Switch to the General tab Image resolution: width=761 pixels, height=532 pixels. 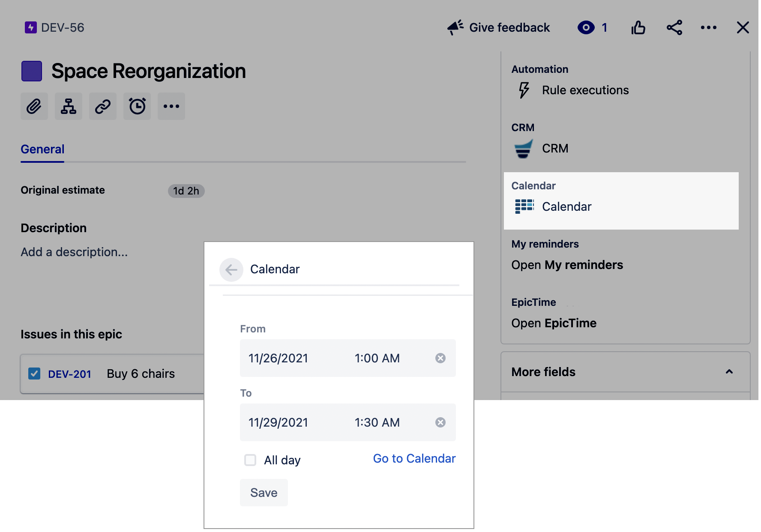coord(42,149)
